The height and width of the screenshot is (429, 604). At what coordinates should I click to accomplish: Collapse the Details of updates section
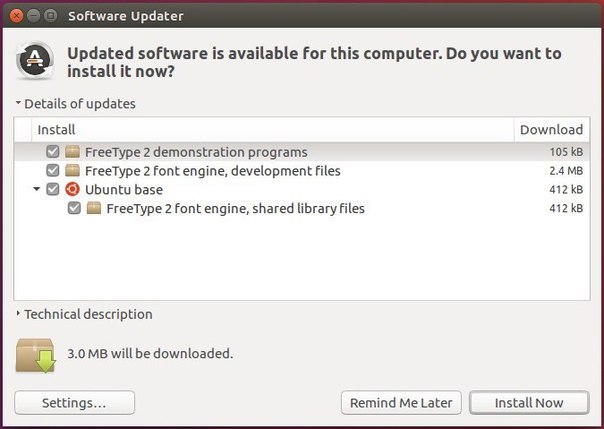[x=18, y=103]
